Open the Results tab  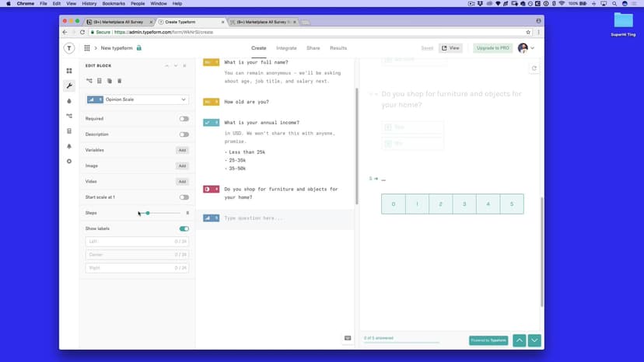(x=338, y=48)
